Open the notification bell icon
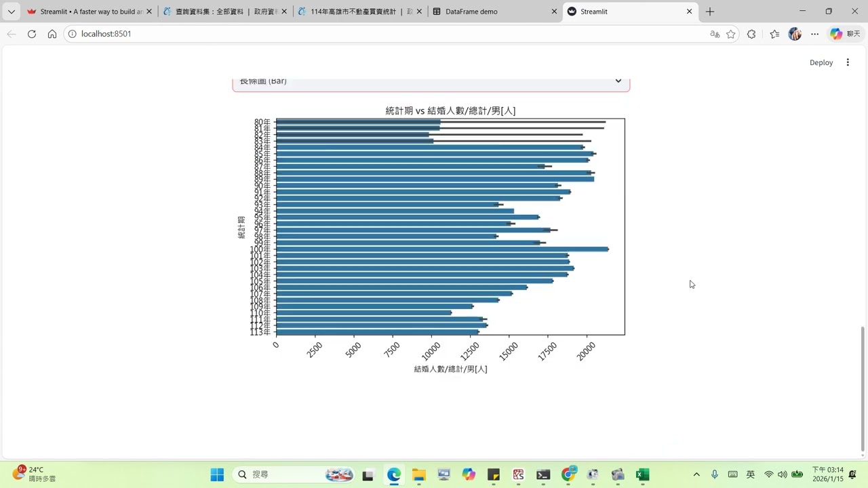868x488 pixels. click(x=852, y=474)
